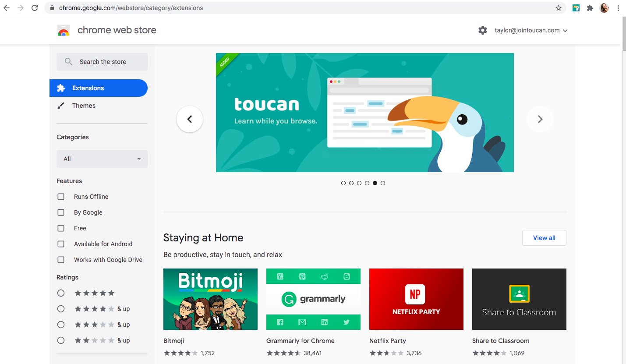The height and width of the screenshot is (364, 626).
Task: Select the five-star rating filter
Action: [61, 293]
